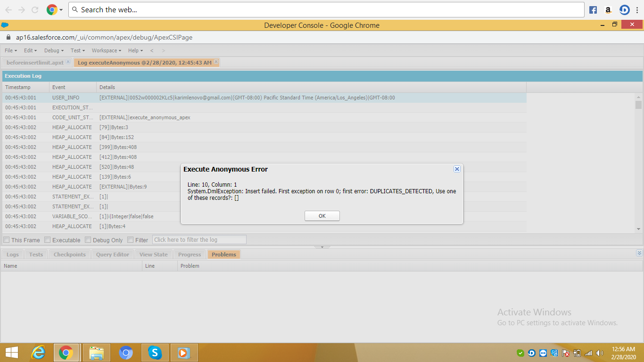The width and height of the screenshot is (644, 362).
Task: Go back with the left angle bracket button
Action: (x=152, y=50)
